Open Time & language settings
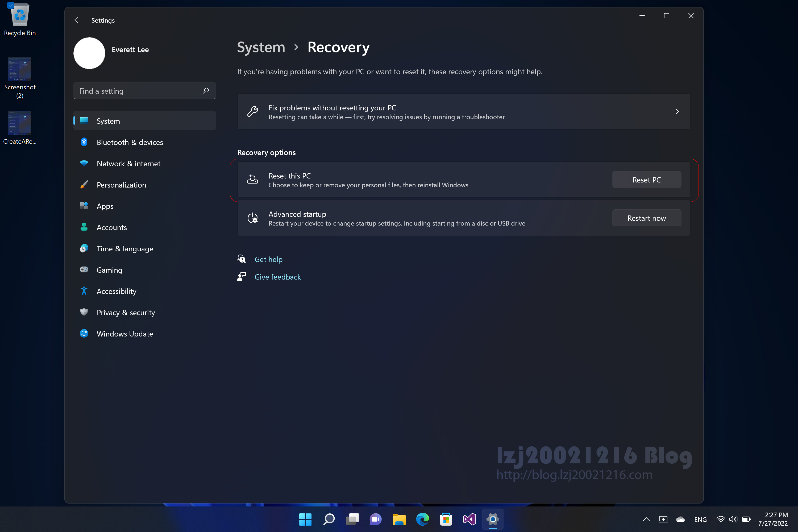 [124, 249]
